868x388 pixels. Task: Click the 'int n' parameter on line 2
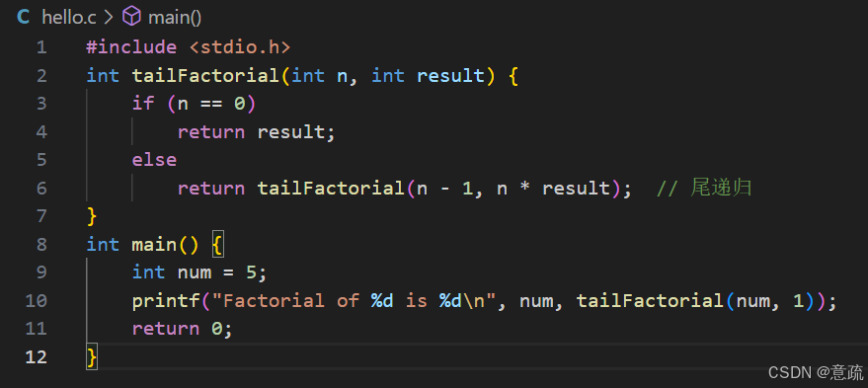pyautogui.click(x=319, y=75)
